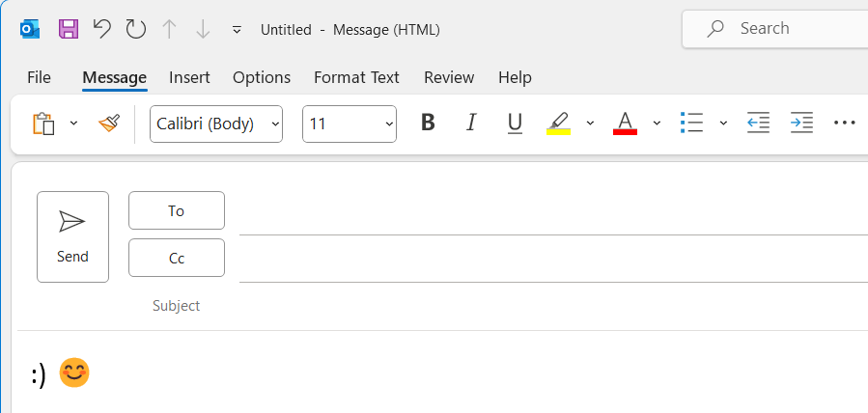Expand the Paste options arrow
The image size is (868, 413).
[73, 124]
